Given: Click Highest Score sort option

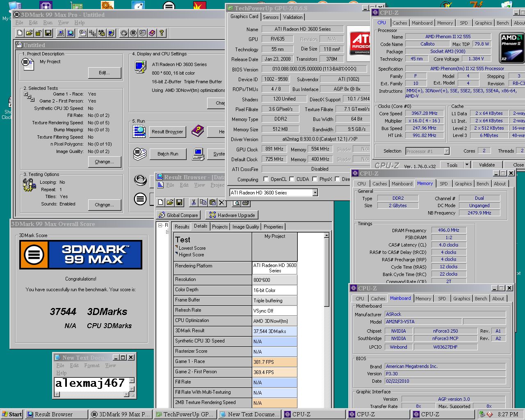Looking at the screenshot, I should click(x=191, y=255).
